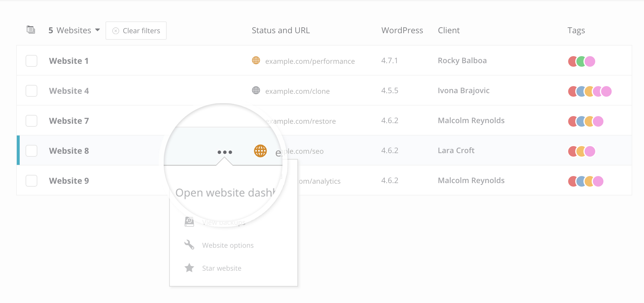The height and width of the screenshot is (303, 644).
Task: Click the green tag dot on Website 1
Action: tap(581, 61)
